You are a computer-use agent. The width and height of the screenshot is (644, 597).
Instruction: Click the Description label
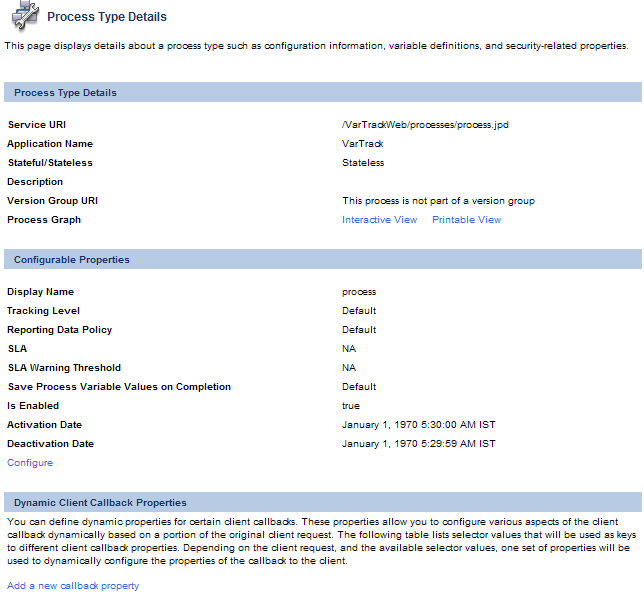(x=35, y=181)
